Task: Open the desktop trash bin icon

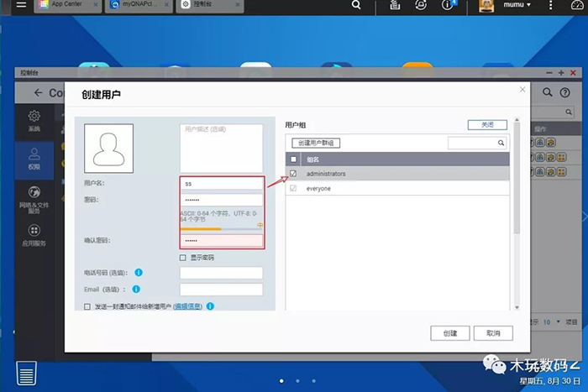Action: [x=26, y=374]
